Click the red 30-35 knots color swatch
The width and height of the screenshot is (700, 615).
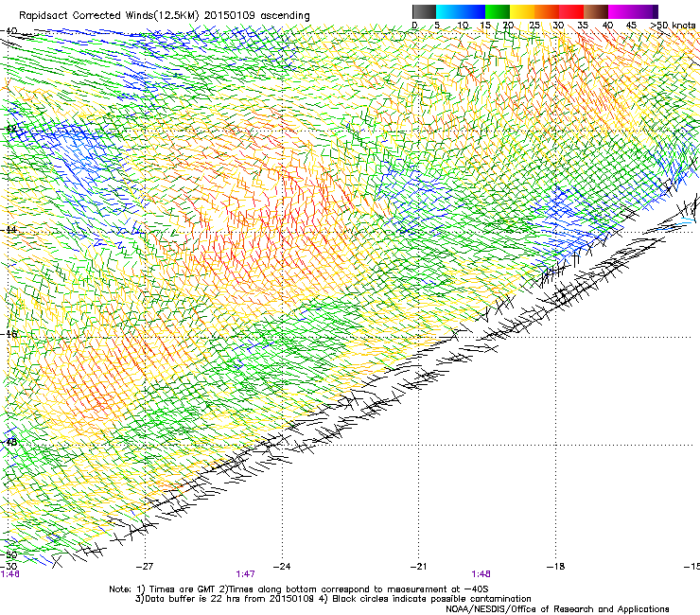[571, 11]
